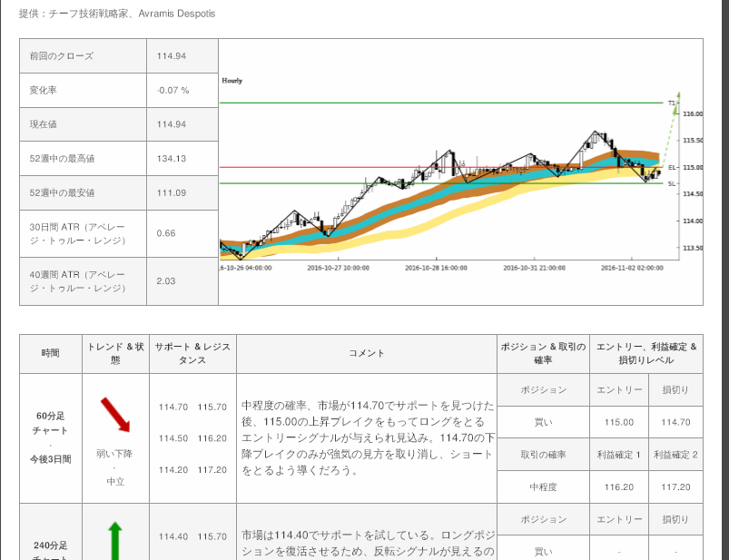Select the 0.66 ATR value
Viewport: 729px width, 560px height.
tap(166, 233)
